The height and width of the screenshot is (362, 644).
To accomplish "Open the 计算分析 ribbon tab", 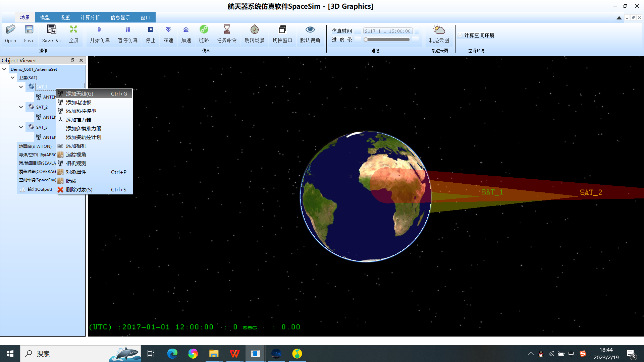I will point(90,17).
